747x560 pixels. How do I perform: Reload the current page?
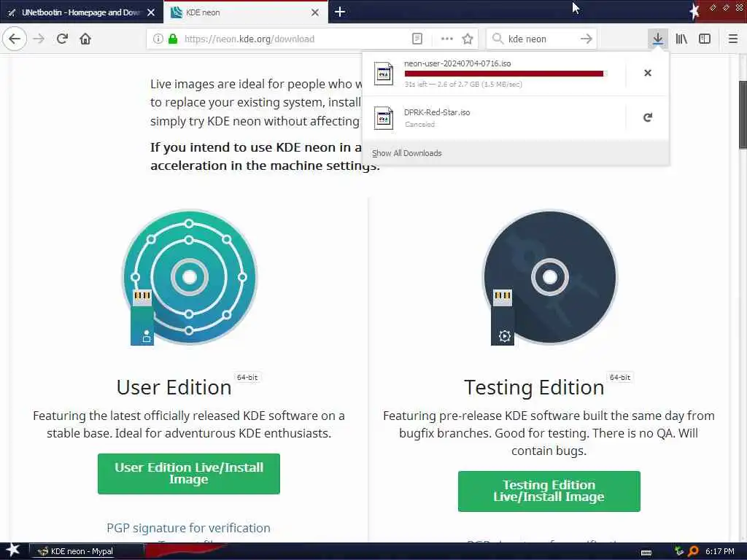[62, 39]
